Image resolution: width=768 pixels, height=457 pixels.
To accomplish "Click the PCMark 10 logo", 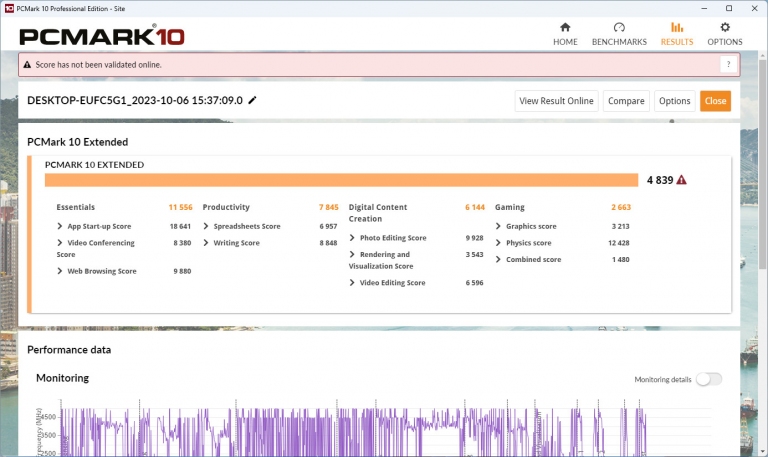I will pos(102,36).
